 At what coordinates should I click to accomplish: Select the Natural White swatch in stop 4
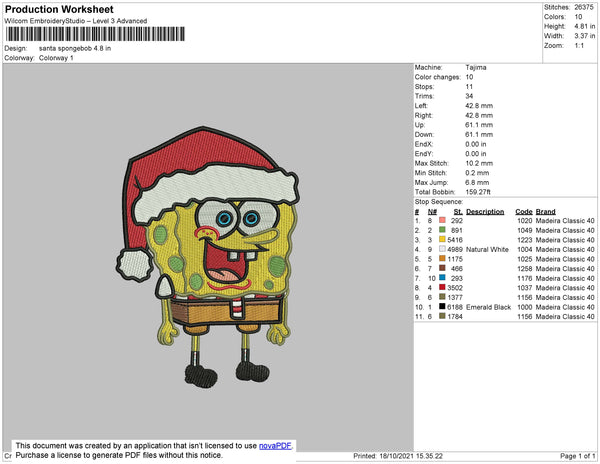[442, 249]
